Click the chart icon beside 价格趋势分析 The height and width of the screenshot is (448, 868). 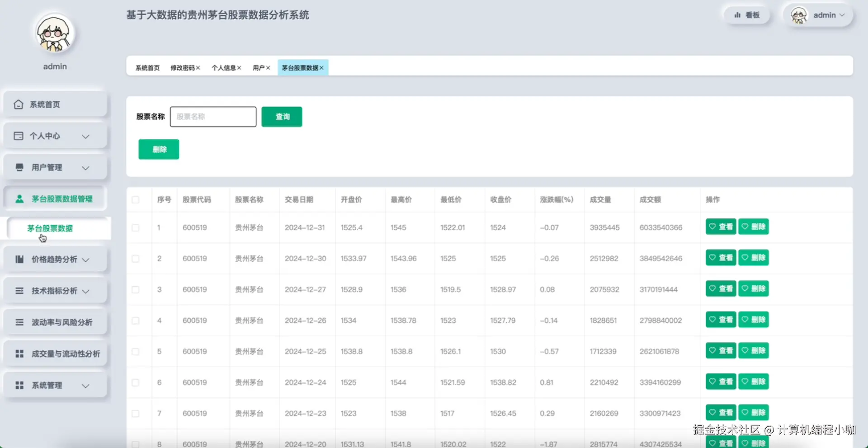pyautogui.click(x=19, y=259)
